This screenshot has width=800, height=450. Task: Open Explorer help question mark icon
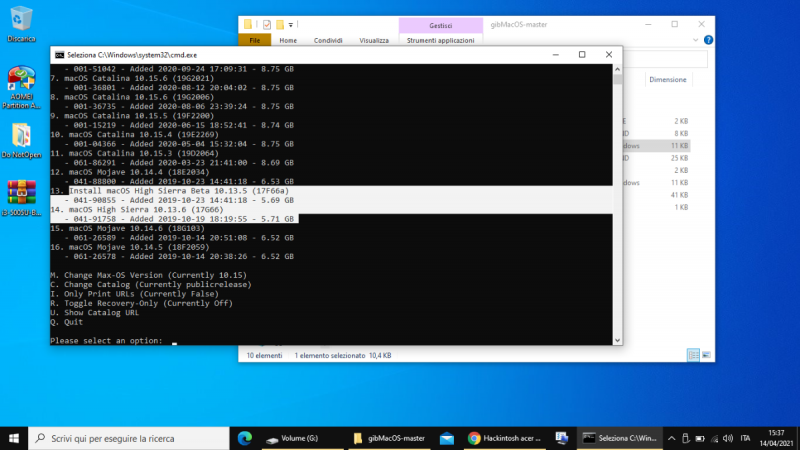point(708,40)
